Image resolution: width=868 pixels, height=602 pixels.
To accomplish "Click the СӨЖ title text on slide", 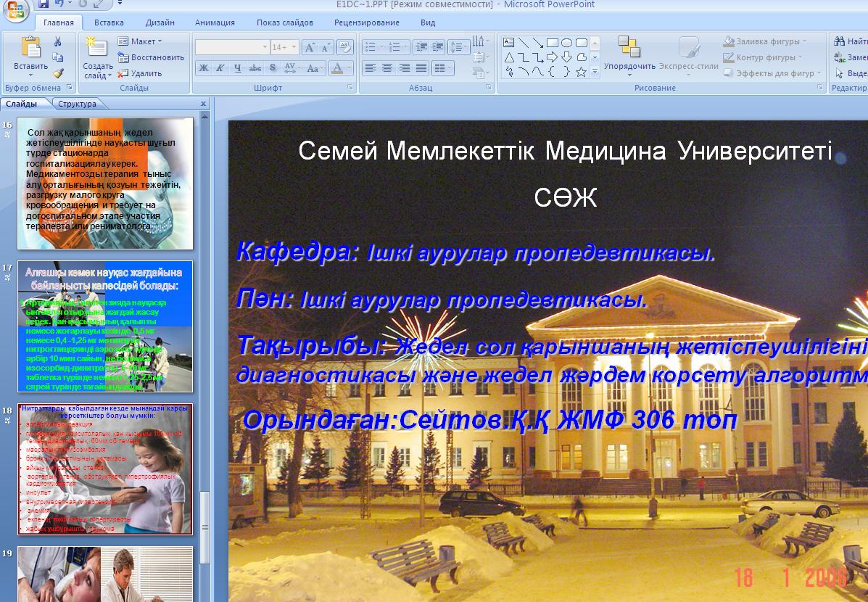I will tap(565, 198).
